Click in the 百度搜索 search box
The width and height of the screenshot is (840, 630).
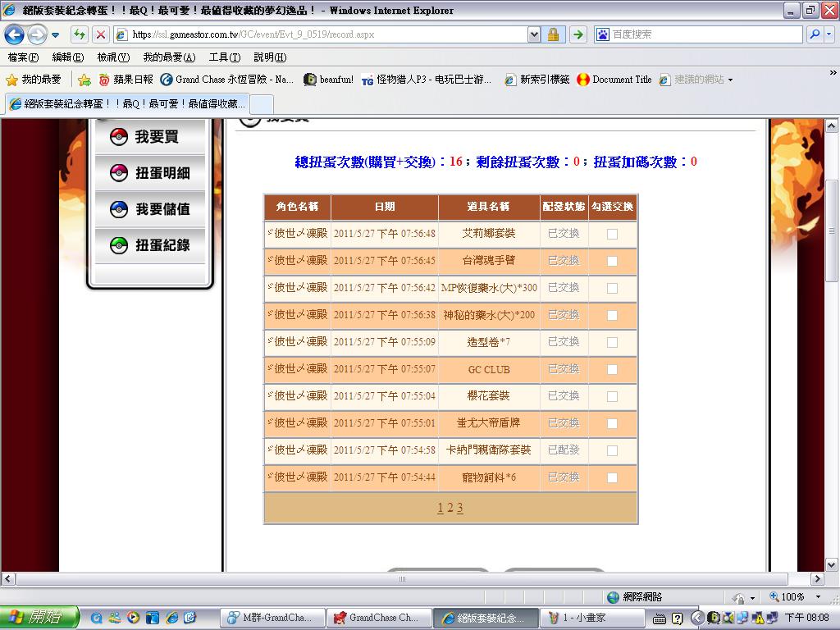point(705,34)
